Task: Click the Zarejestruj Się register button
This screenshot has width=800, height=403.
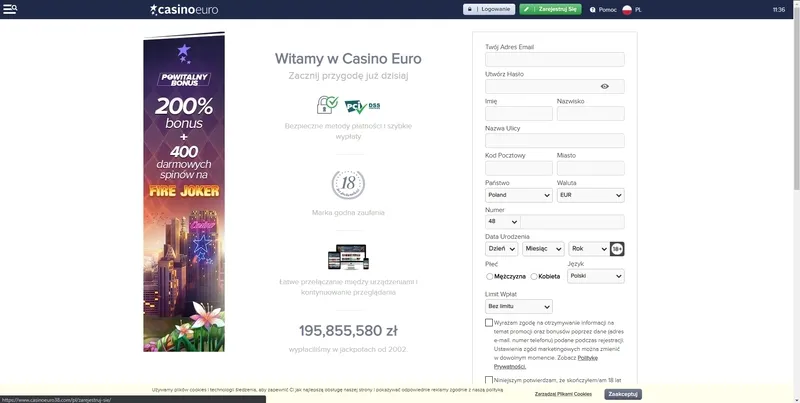Action: [x=551, y=9]
